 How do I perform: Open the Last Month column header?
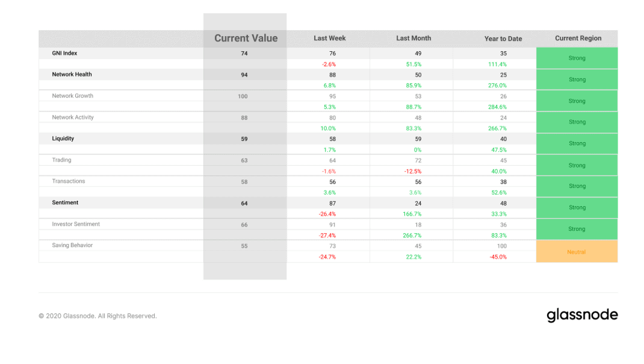(x=413, y=38)
